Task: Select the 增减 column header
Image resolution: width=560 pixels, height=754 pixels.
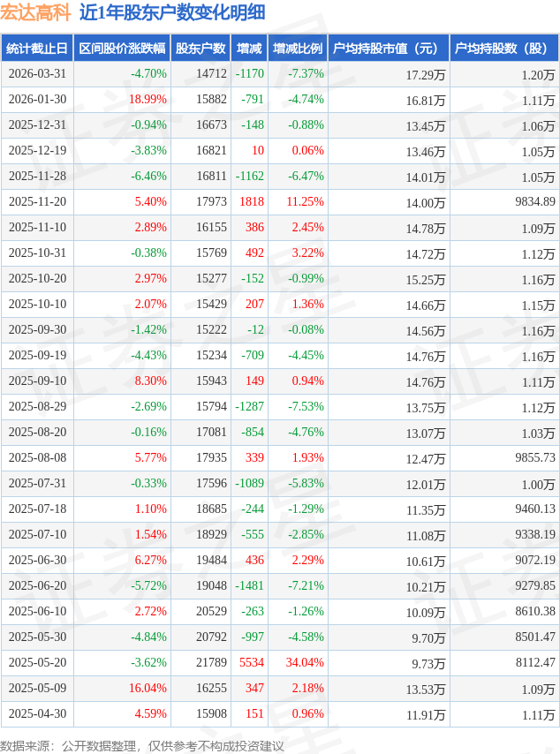Action: (x=250, y=49)
